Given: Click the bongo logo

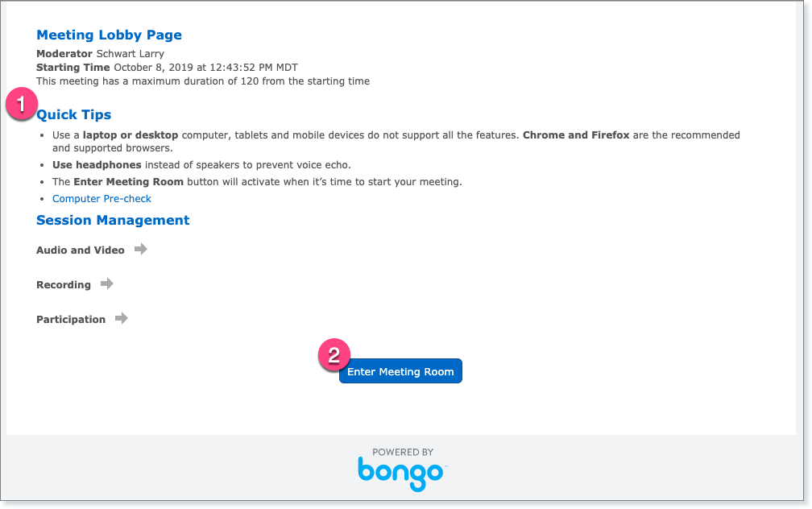Looking at the screenshot, I should (x=402, y=472).
